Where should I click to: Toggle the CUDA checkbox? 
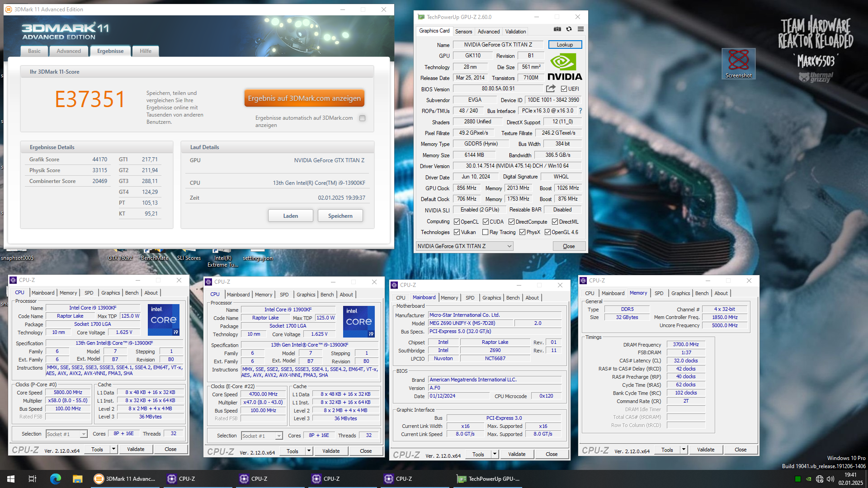click(486, 221)
